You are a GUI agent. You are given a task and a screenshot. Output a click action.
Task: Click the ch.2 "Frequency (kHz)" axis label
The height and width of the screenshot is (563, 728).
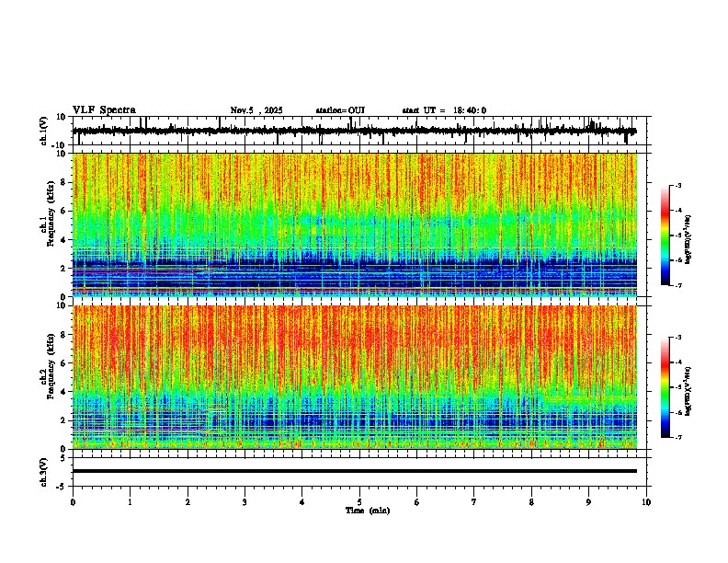pyautogui.click(x=51, y=366)
